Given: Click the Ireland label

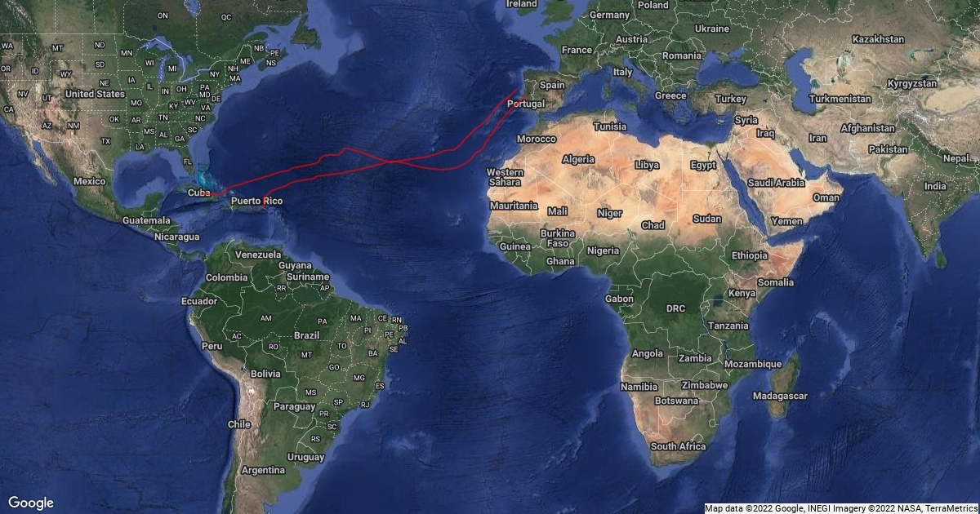Looking at the screenshot, I should [x=522, y=4].
